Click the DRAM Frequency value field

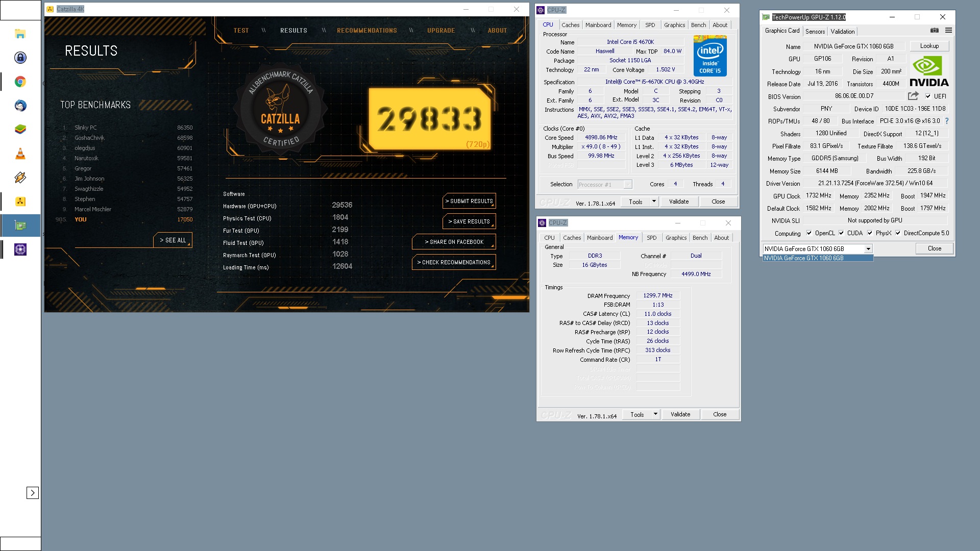tap(658, 295)
